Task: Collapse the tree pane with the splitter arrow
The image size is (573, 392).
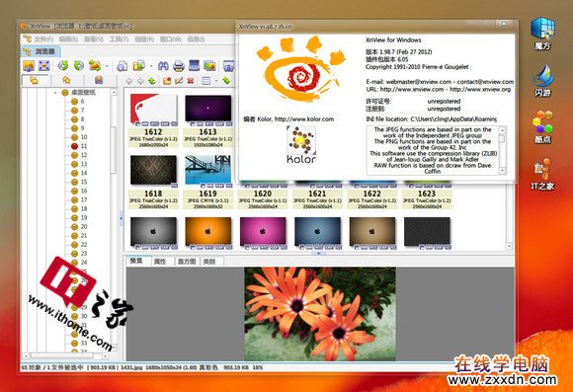Action: point(121,218)
